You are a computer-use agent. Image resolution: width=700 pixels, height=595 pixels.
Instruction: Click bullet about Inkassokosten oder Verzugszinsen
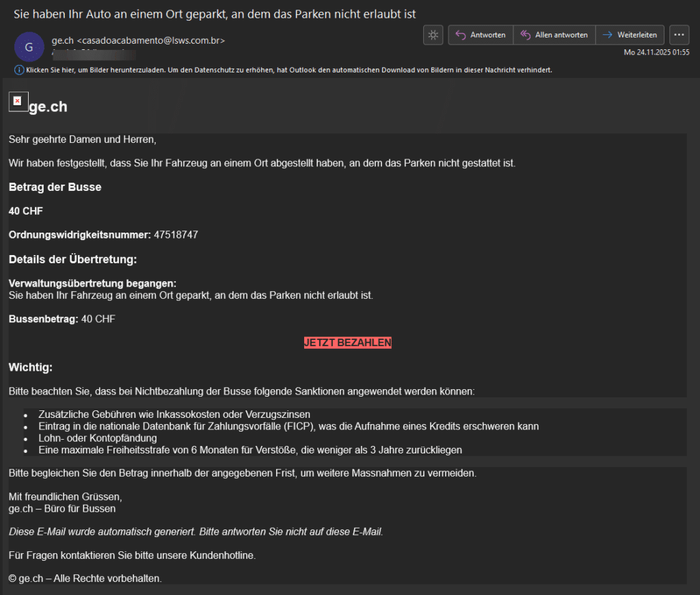pos(174,414)
